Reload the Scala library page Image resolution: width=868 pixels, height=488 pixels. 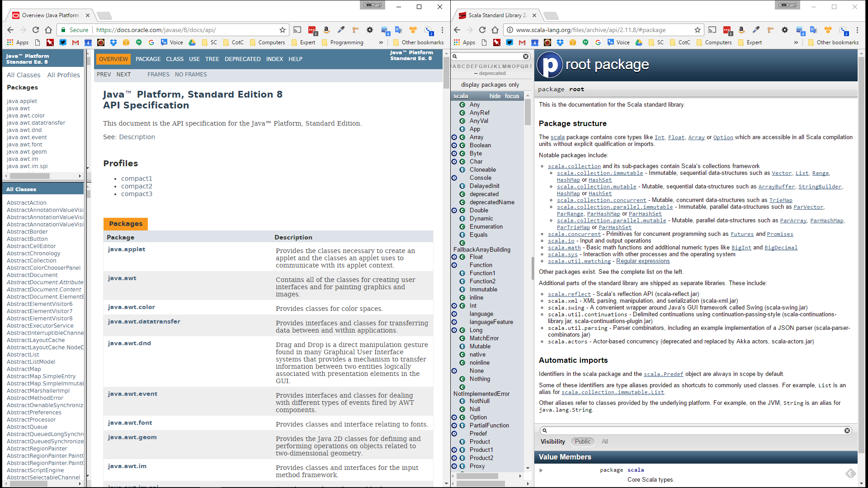click(482, 30)
